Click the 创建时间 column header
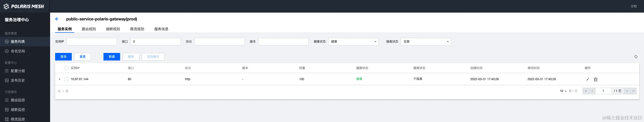Viewport: 644px width, 122px height. 476,68
